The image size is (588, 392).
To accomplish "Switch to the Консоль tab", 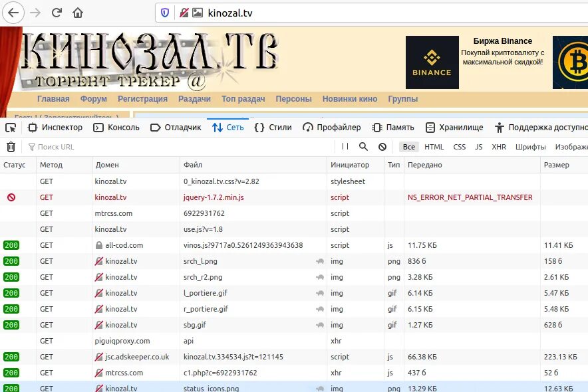I will (116, 128).
